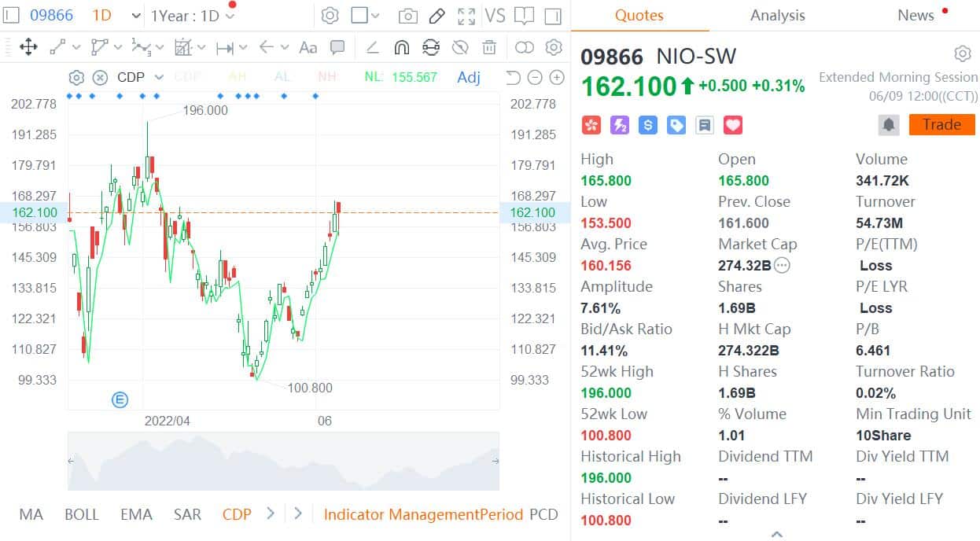Switch to the News tab
Image resolution: width=980 pixels, height=541 pixels.
click(x=915, y=15)
